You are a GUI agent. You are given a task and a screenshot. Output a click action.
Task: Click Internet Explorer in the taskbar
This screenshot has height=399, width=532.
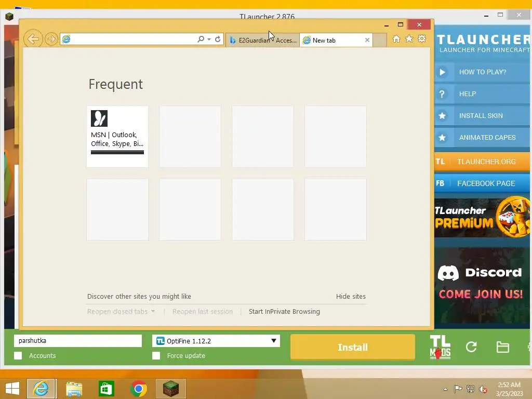pos(42,389)
